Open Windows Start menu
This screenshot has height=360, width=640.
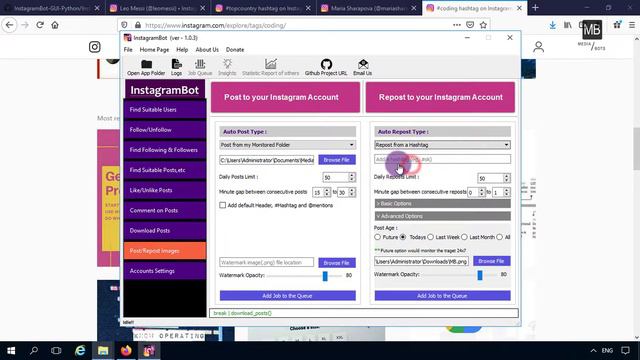[x=11, y=351]
